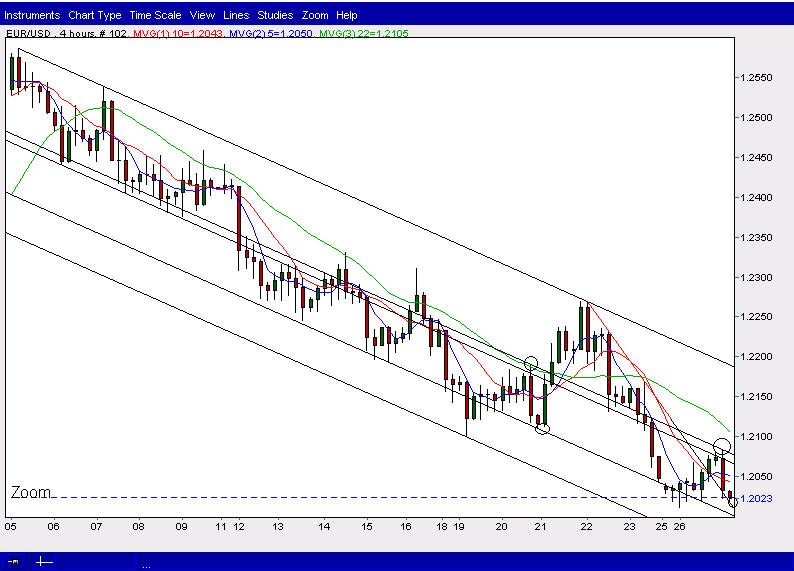
Task: Click the 1.2200 price axis label
Action: (757, 357)
